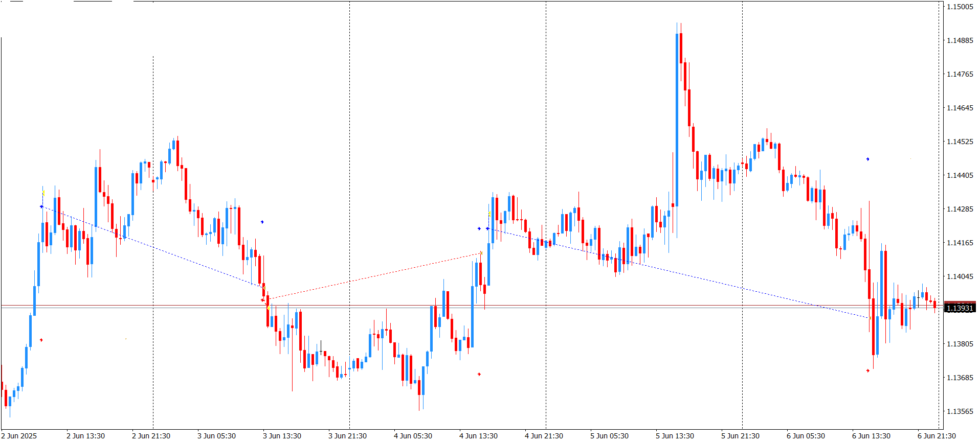Click the '4 Jun 05:30' time label
The height and width of the screenshot is (443, 980).
click(413, 436)
